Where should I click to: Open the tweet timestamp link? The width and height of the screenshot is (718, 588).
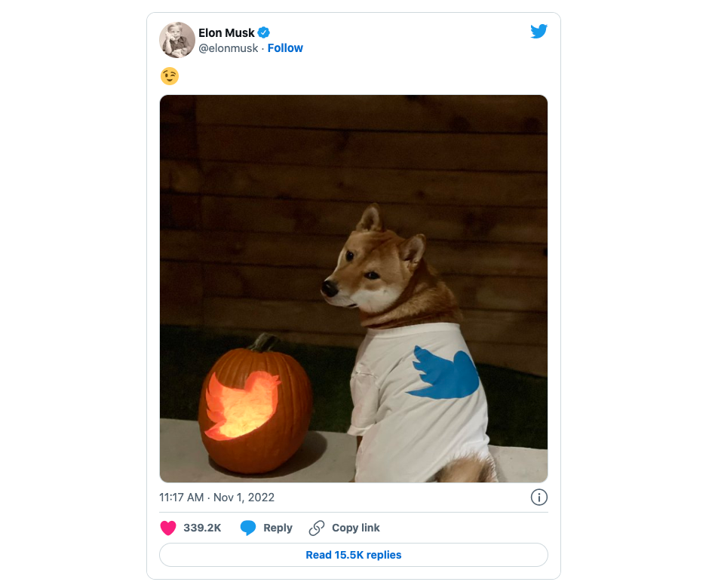point(216,498)
